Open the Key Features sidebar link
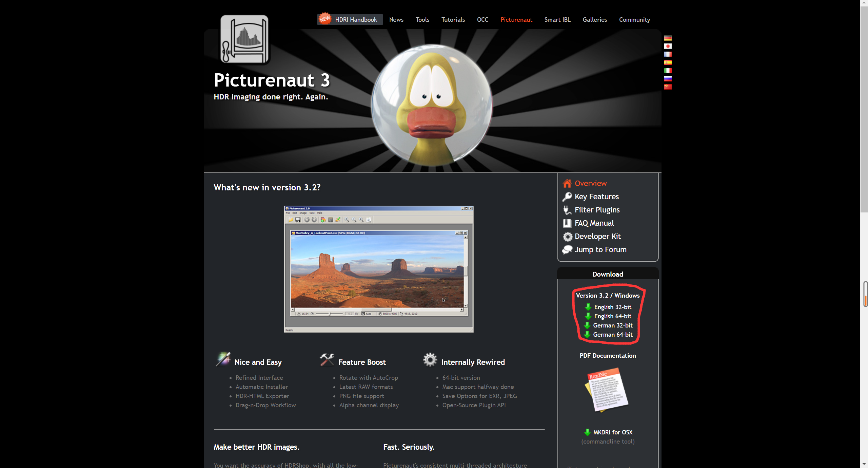The image size is (868, 468). [x=596, y=196]
